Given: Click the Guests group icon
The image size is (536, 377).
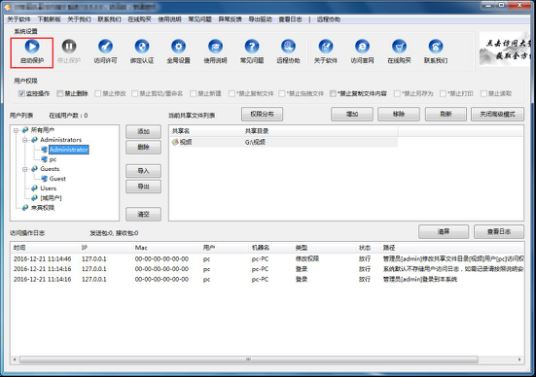Looking at the screenshot, I should [x=35, y=169].
